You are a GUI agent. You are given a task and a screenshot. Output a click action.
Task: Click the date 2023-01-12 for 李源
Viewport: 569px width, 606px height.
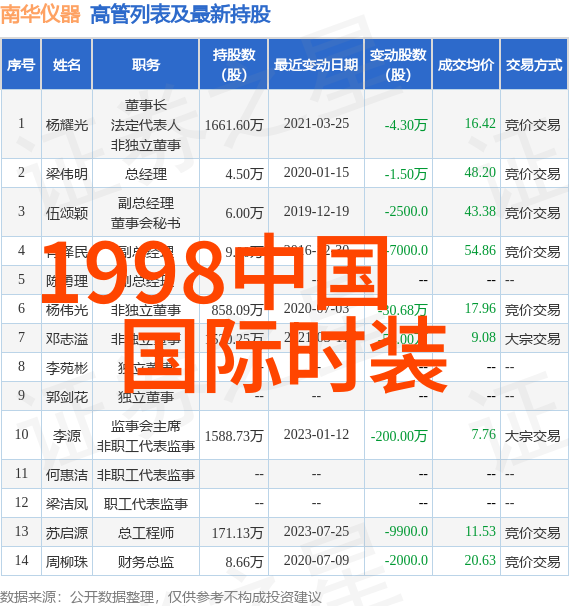pos(316,434)
